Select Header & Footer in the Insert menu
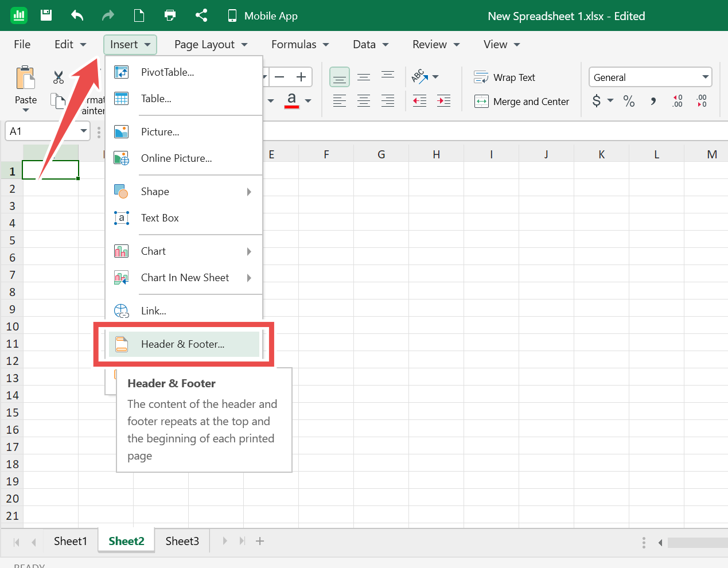Viewport: 728px width, 568px height. pos(184,344)
